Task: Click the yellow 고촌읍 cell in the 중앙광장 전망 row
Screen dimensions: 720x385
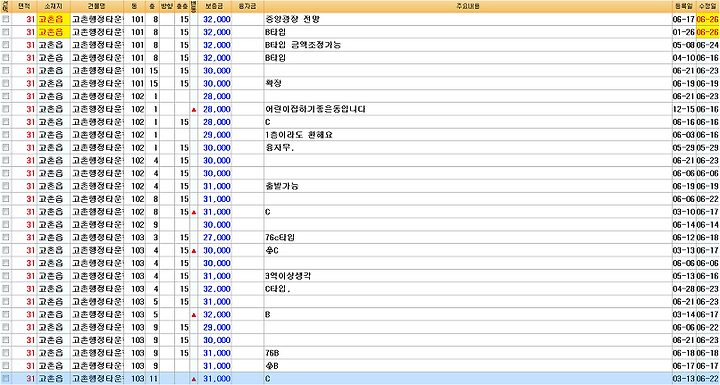Action: click(x=53, y=19)
